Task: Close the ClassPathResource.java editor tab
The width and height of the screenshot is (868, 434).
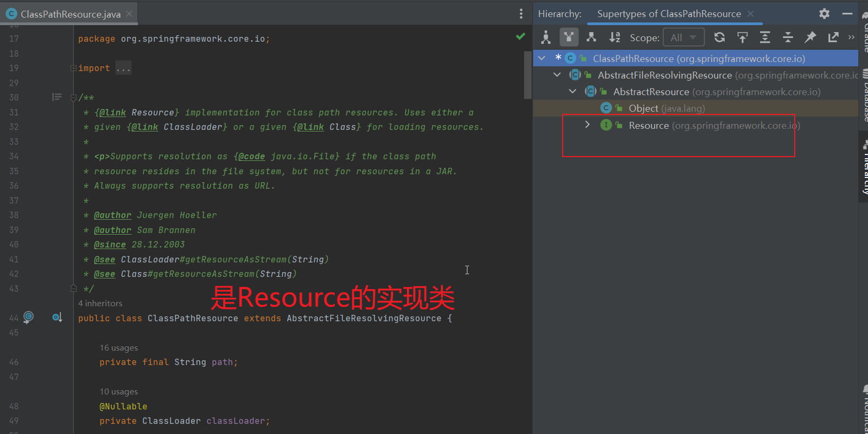Action: tap(129, 14)
